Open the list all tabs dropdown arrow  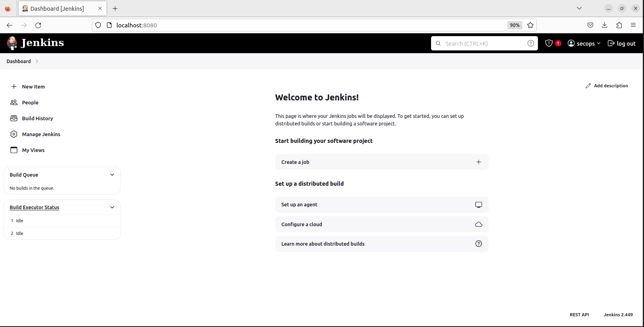[x=579, y=8]
